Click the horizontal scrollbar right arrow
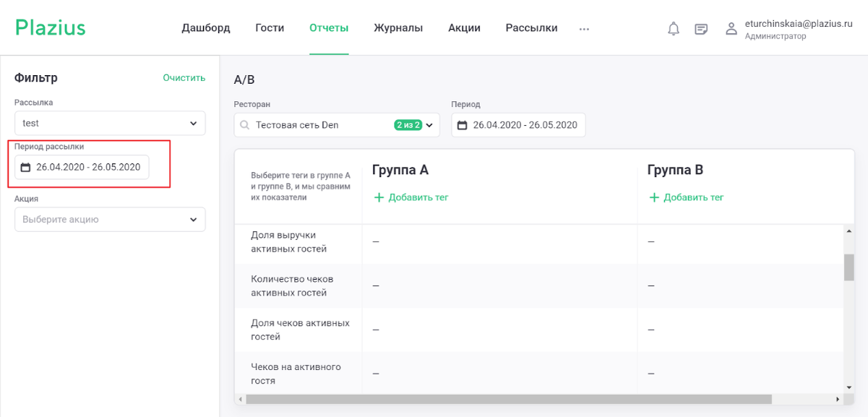 pyautogui.click(x=838, y=399)
